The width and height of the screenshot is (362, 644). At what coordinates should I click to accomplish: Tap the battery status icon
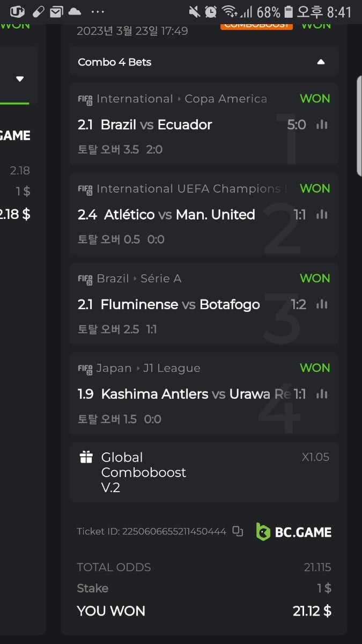pyautogui.click(x=289, y=11)
